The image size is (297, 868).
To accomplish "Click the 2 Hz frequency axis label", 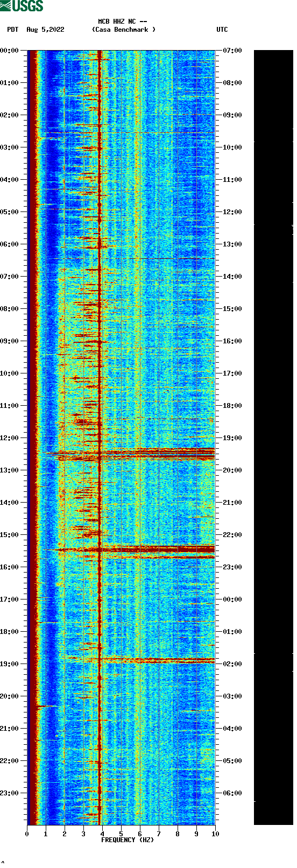I will pos(65,834).
